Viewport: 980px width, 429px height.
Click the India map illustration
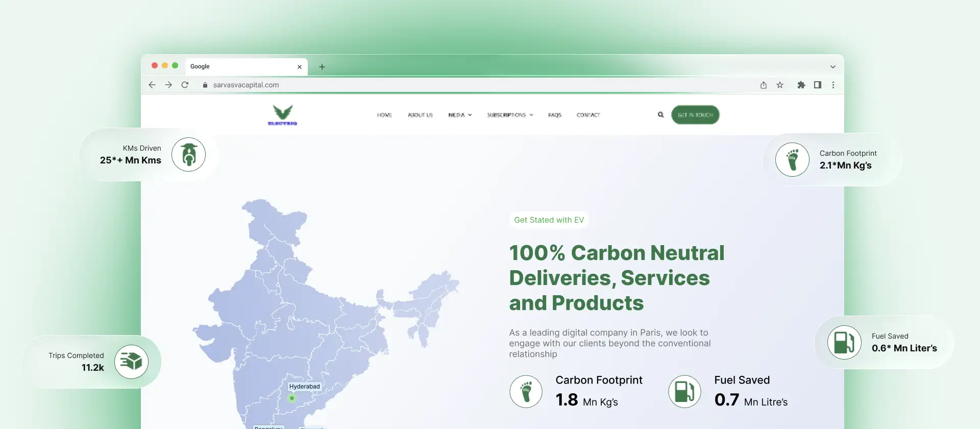(x=326, y=314)
